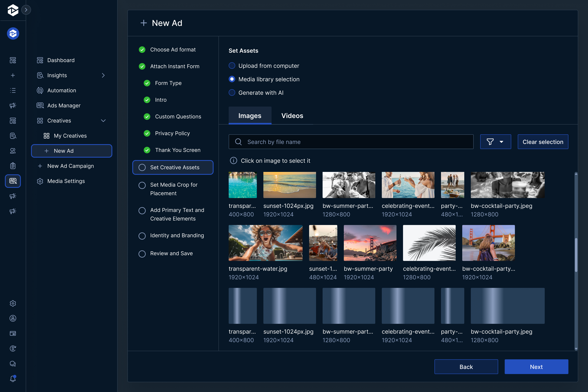Select the Images tab
The height and width of the screenshot is (392, 588).
coord(250,116)
